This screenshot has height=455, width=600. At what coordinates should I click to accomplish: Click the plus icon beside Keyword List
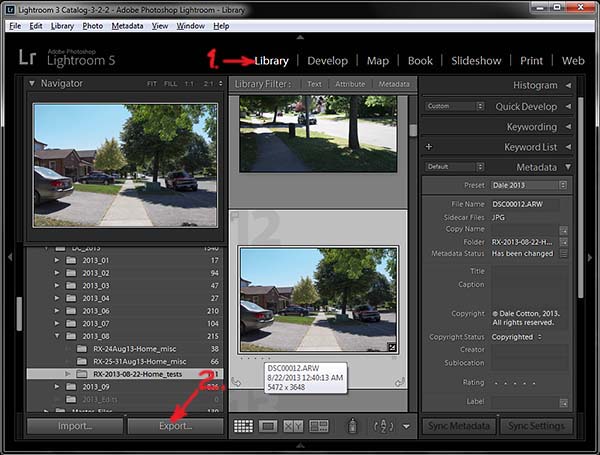pos(429,147)
